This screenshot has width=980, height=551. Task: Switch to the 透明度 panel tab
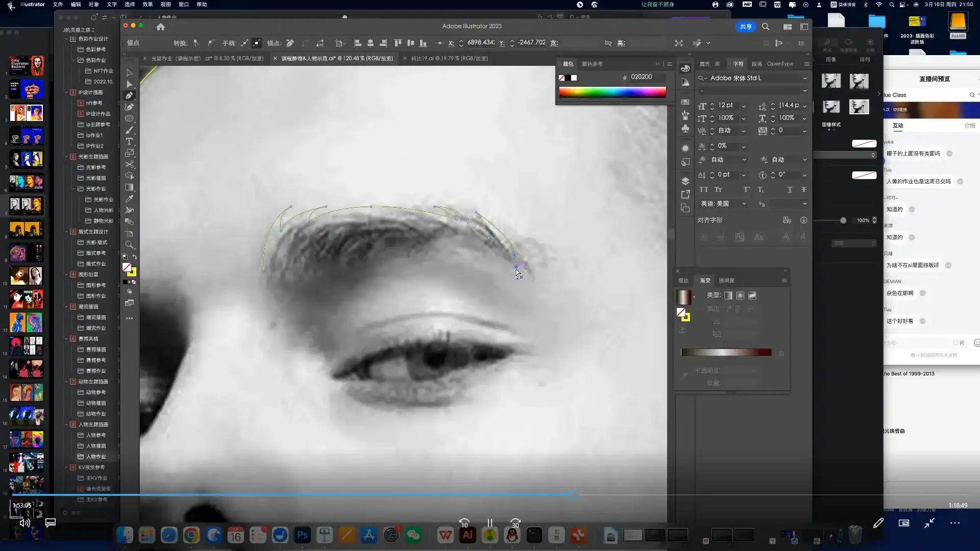(726, 281)
